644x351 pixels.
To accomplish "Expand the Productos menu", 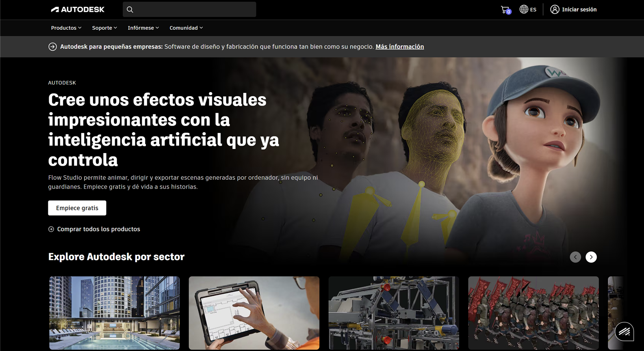I will click(66, 28).
